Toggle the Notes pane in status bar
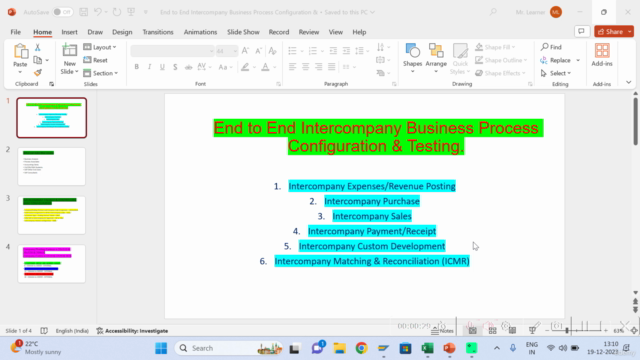 [442, 331]
